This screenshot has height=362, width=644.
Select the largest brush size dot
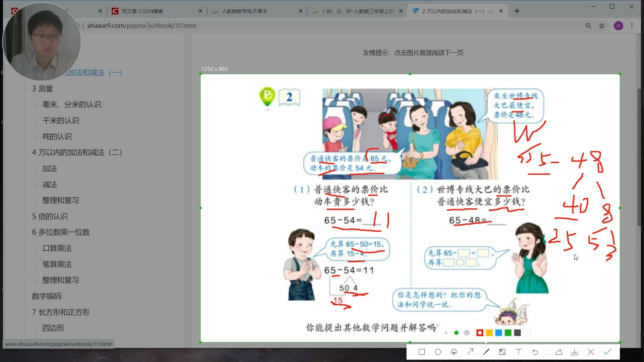click(467, 333)
